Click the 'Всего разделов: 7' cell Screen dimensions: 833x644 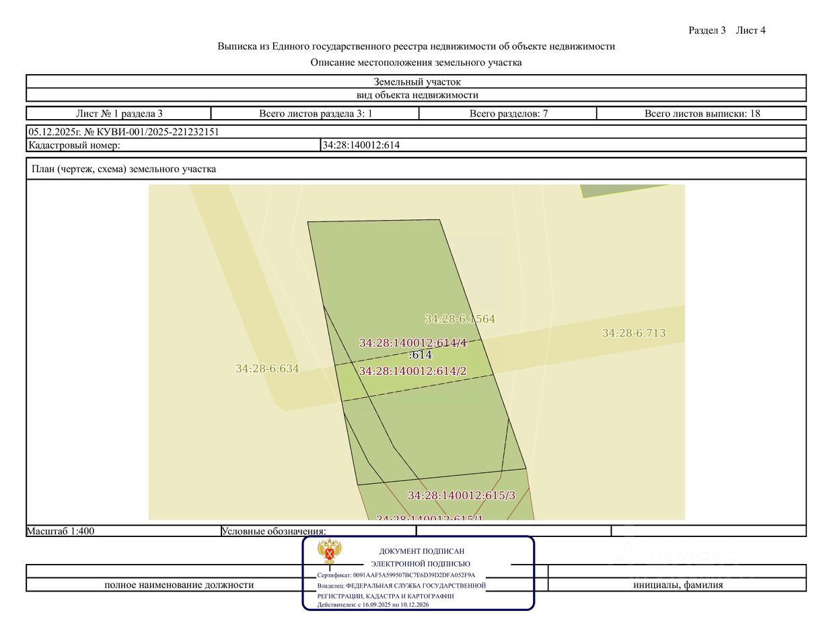pyautogui.click(x=508, y=113)
